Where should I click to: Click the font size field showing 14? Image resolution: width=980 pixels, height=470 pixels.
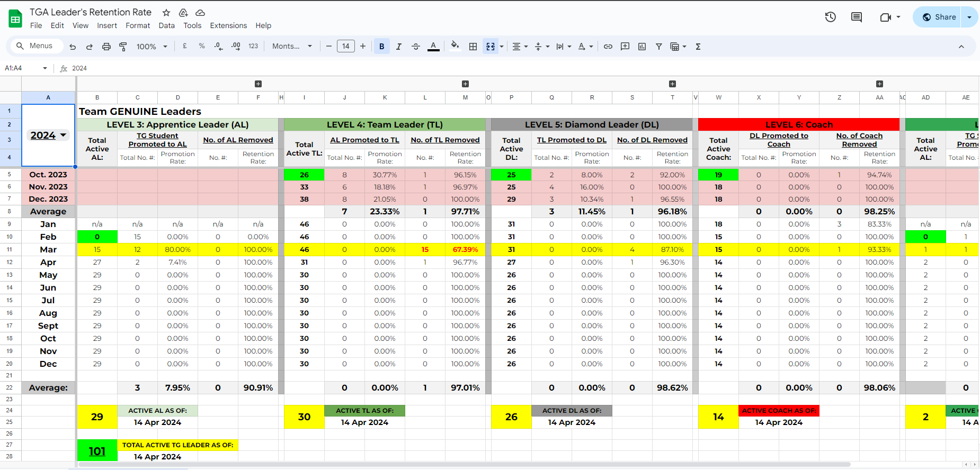click(346, 47)
